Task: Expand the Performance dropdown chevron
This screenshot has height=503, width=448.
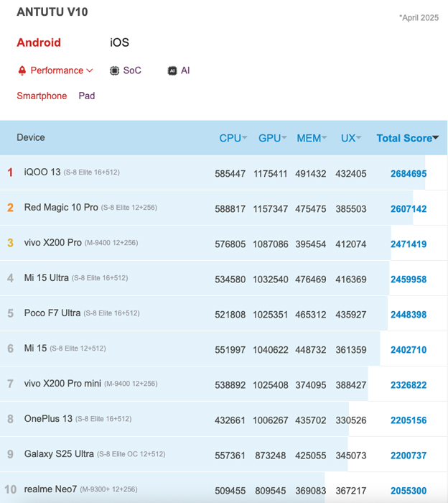Action: click(90, 70)
